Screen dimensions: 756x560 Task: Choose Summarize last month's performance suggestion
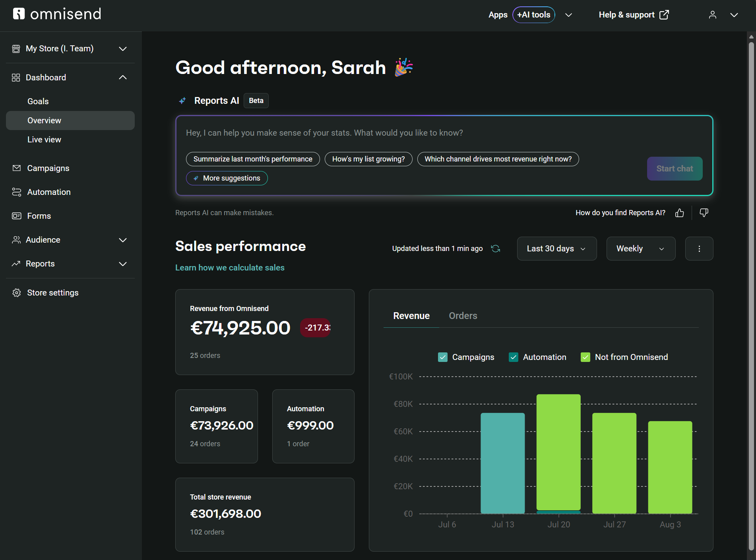[x=253, y=159]
